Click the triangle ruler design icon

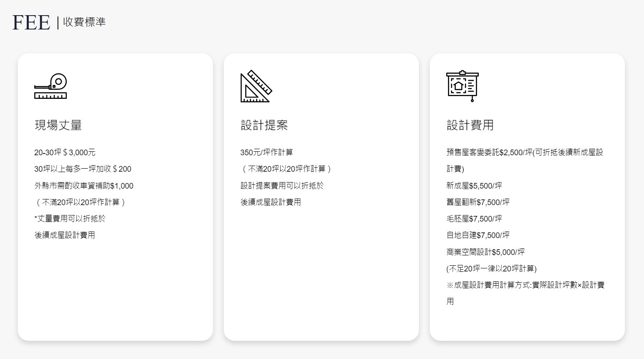256,86
